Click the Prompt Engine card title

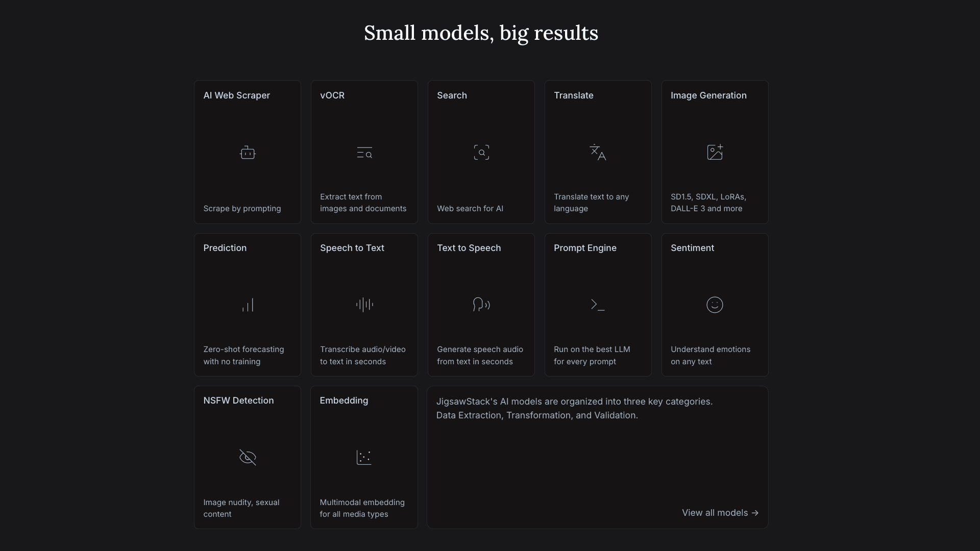[x=585, y=248]
